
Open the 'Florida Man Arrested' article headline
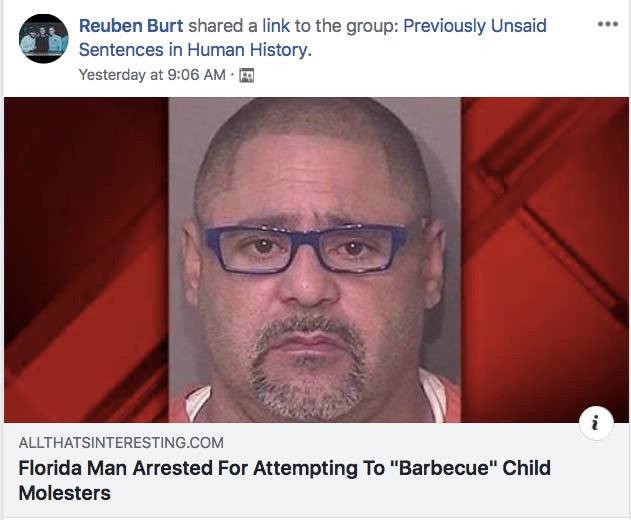285,481
